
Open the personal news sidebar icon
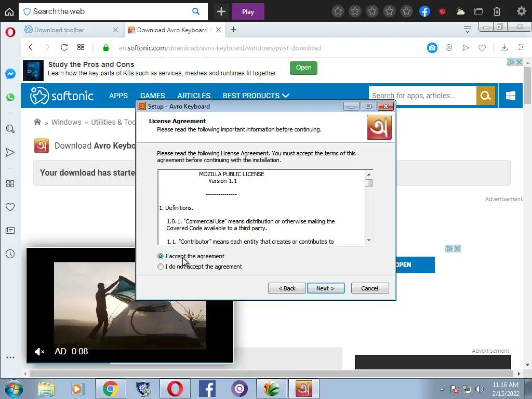(10, 231)
